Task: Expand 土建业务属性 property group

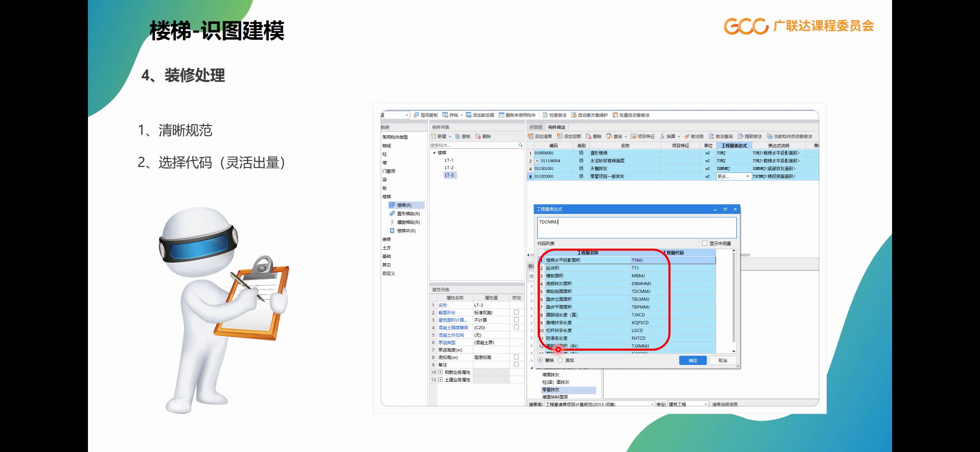Action: (440, 380)
